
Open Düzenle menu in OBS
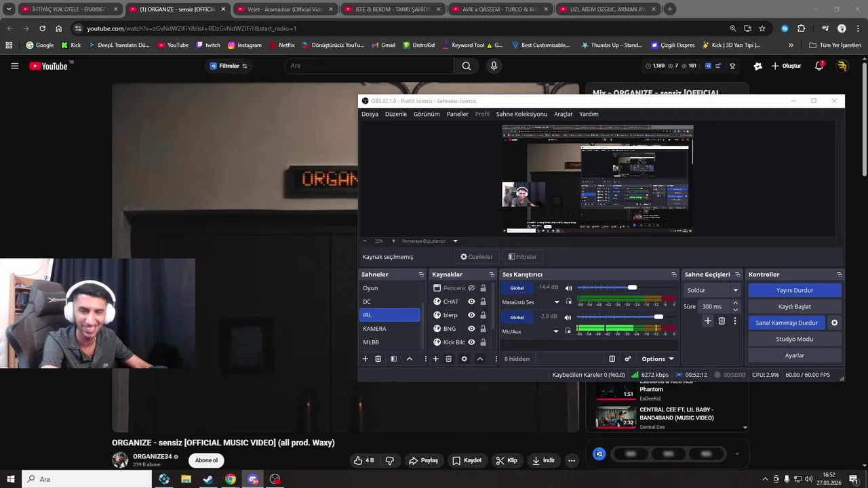(396, 114)
